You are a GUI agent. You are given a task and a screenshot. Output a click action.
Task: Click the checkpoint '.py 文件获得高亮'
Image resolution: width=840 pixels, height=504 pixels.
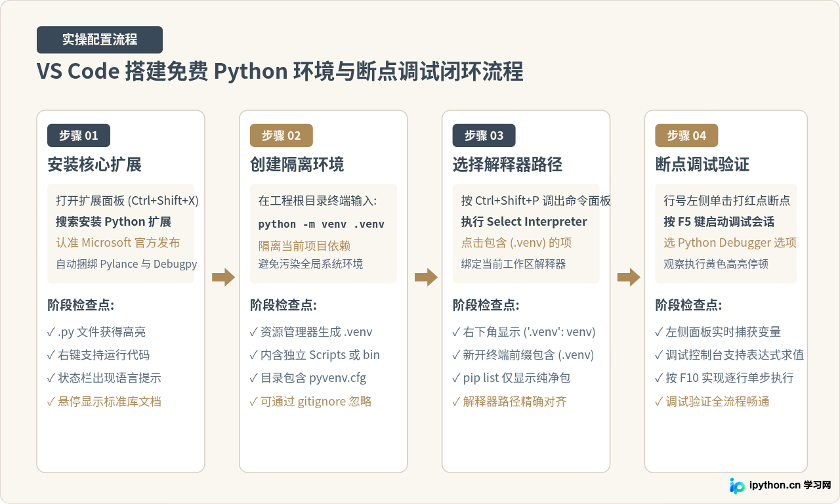(x=96, y=332)
